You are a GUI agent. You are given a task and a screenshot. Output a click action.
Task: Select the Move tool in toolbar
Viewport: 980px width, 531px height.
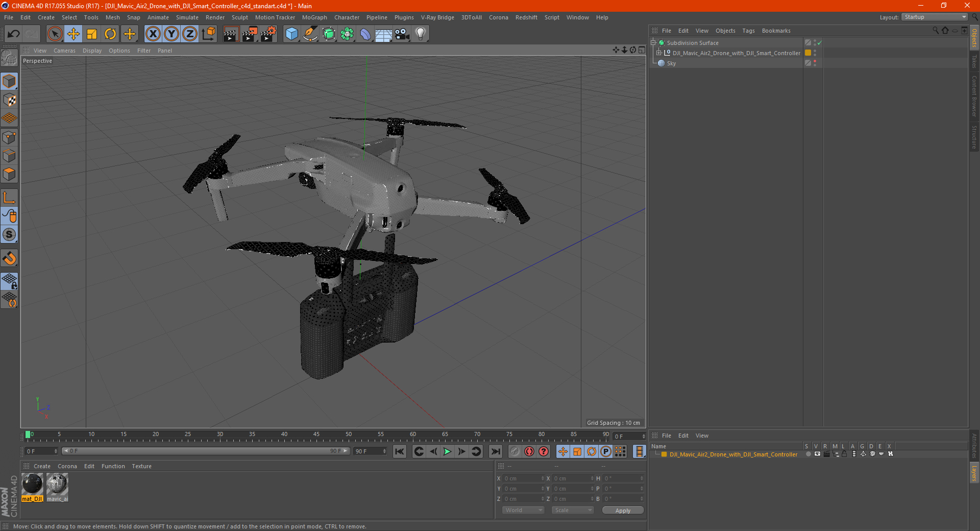tap(73, 34)
